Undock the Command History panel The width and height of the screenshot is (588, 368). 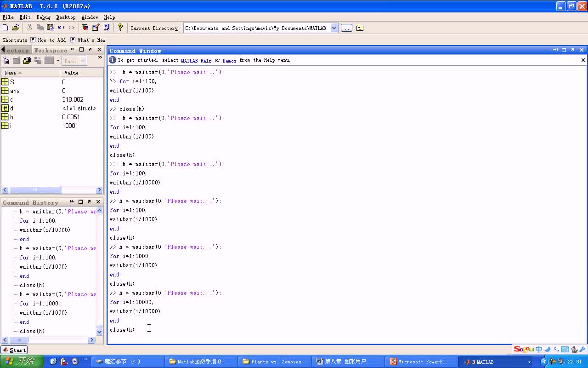[x=90, y=202]
